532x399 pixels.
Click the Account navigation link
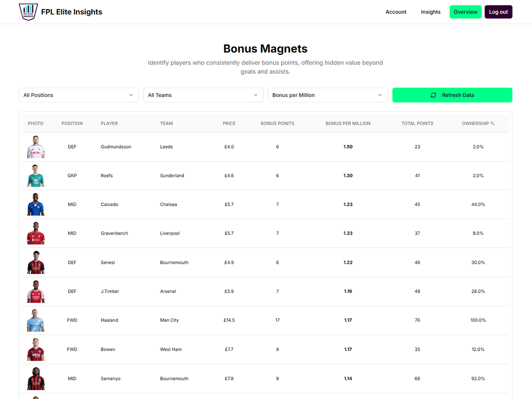396,12
